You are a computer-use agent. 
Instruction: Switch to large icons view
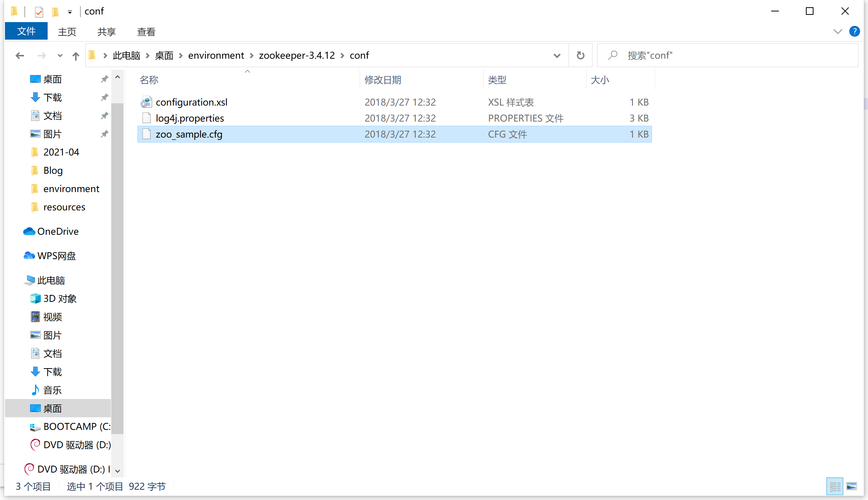coord(852,486)
